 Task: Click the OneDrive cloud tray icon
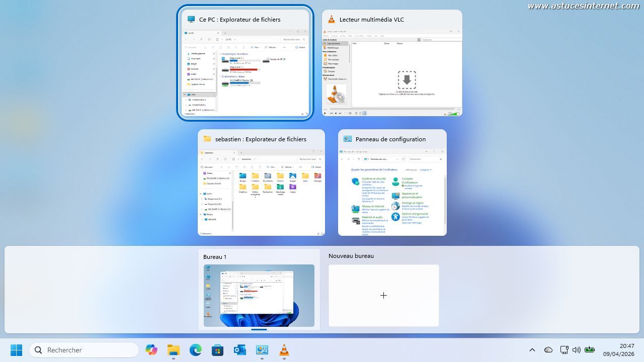point(548,350)
